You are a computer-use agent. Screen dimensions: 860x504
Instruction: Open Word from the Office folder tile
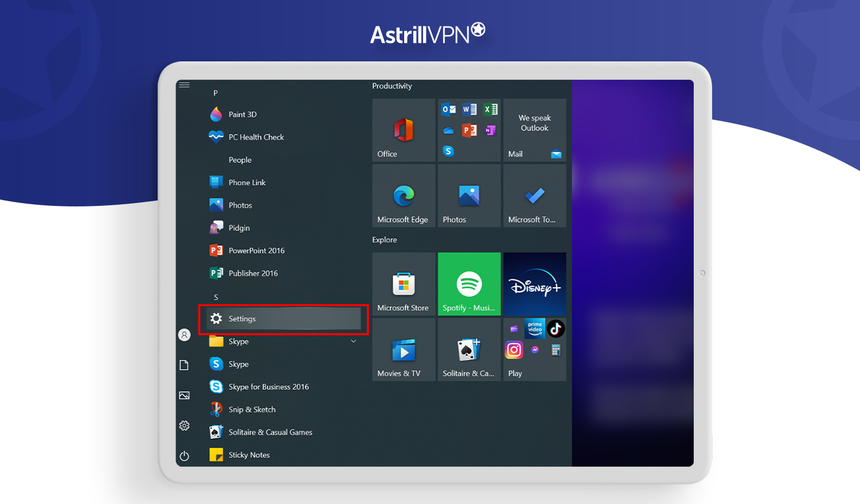470,109
